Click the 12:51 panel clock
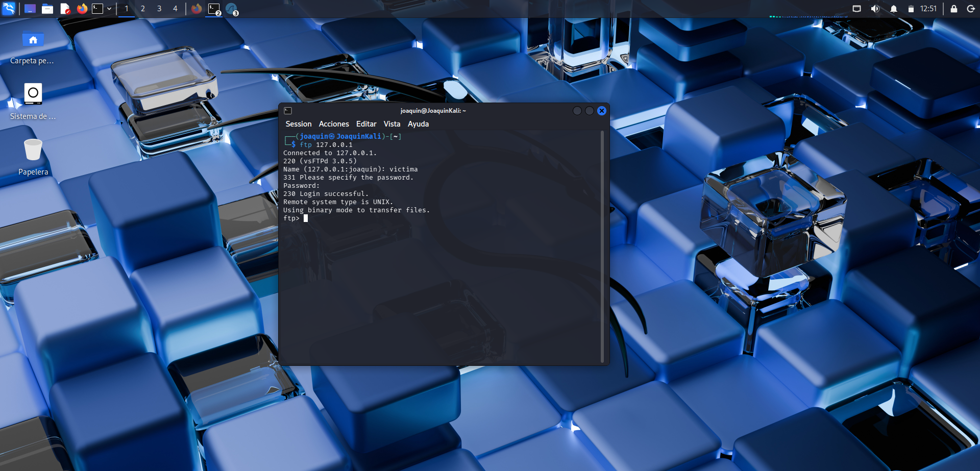This screenshot has height=471, width=980. pyautogui.click(x=928, y=9)
